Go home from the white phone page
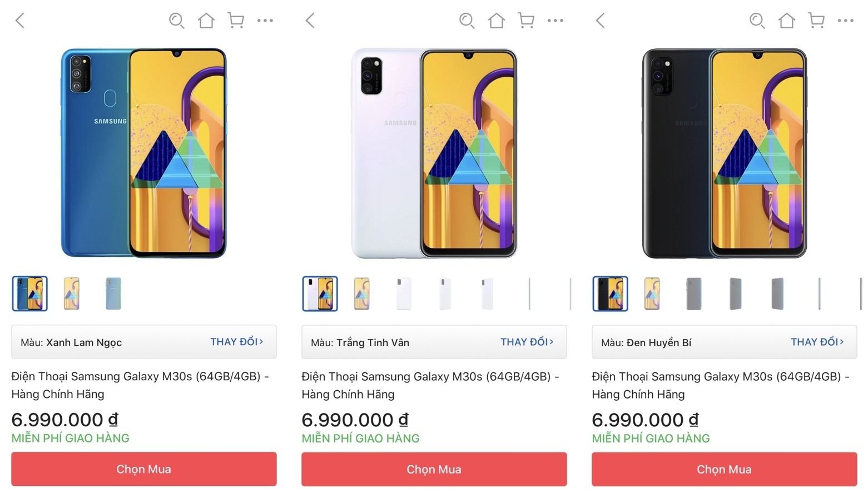 click(x=497, y=21)
